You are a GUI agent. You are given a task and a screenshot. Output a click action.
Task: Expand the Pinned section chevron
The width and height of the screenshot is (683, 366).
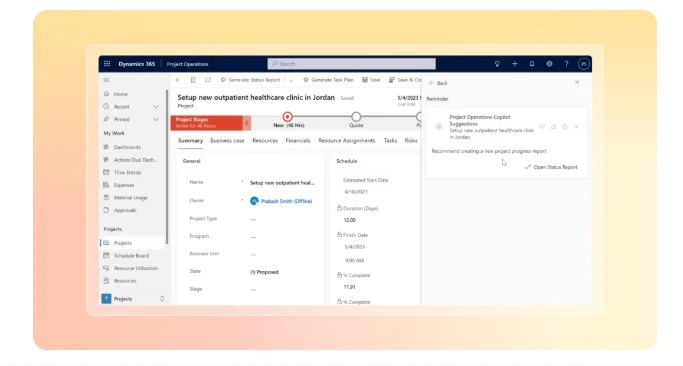[156, 119]
